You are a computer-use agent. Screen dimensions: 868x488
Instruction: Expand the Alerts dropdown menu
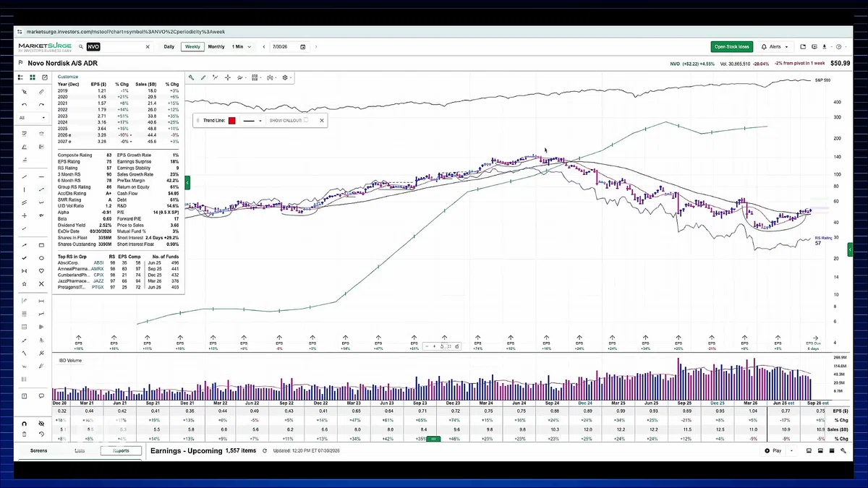pyautogui.click(x=775, y=46)
